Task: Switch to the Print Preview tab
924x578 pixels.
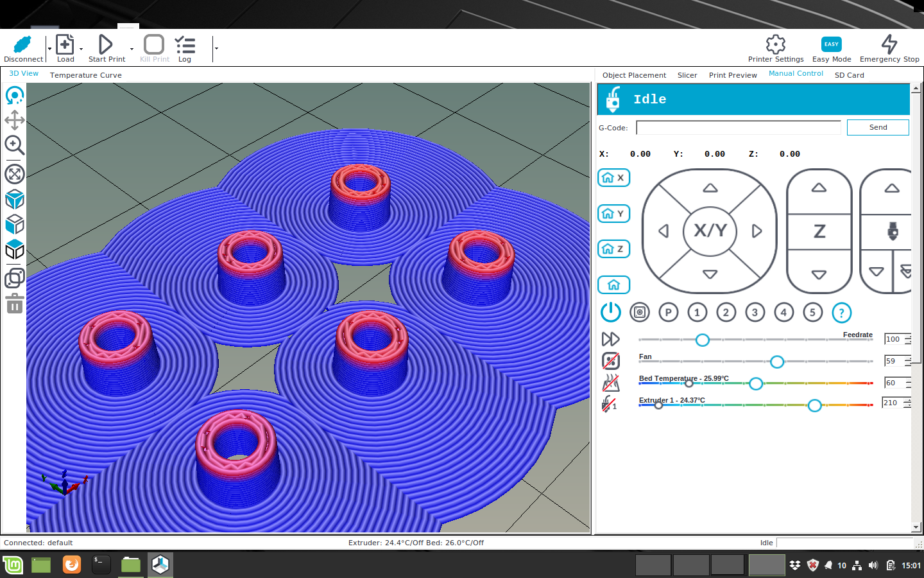Action: (733, 75)
